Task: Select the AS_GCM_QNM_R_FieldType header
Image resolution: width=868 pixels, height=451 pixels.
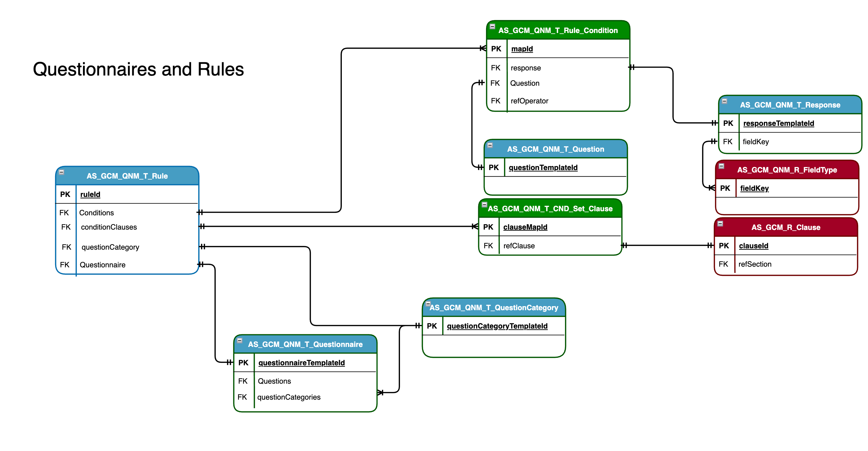Action: [787, 170]
